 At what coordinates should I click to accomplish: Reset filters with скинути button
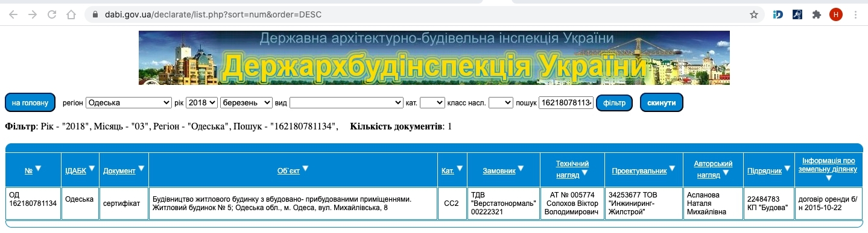point(662,103)
